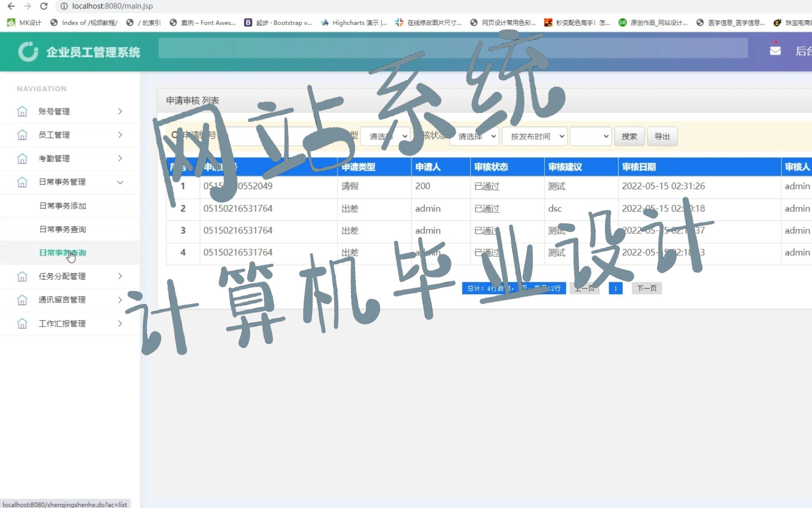Click house icon beside 任务分配管理

[x=22, y=276]
